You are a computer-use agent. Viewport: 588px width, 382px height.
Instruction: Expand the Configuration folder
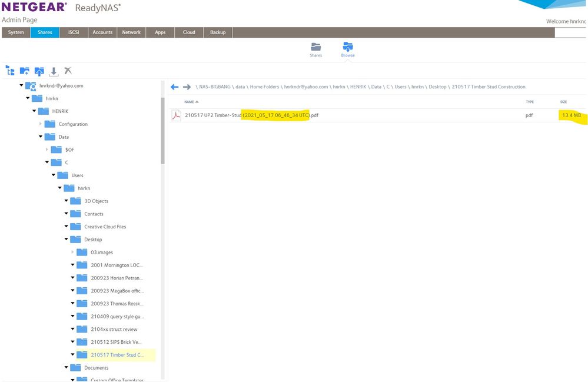click(x=41, y=124)
